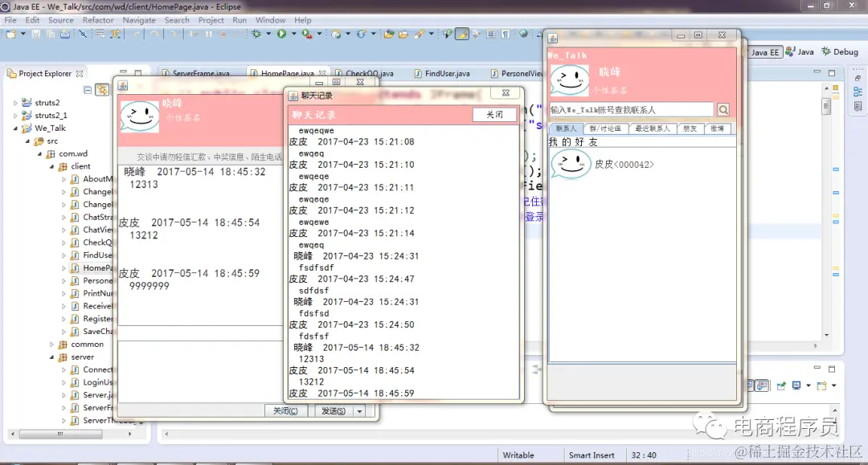This screenshot has width=868, height=465.
Task: Click the Print toolbar icon
Action: click(x=65, y=35)
